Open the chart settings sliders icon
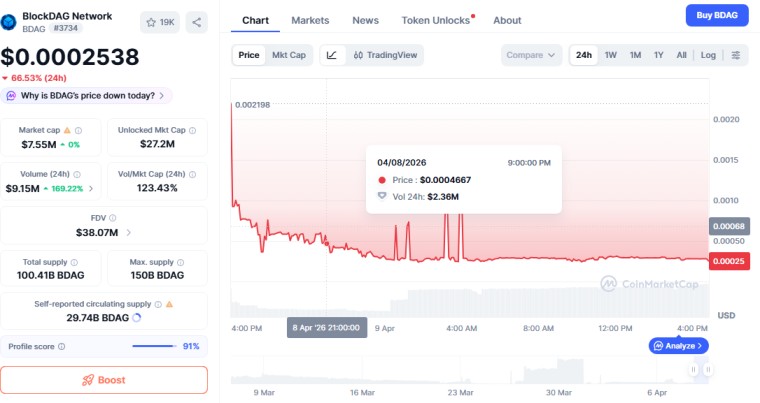 737,55
